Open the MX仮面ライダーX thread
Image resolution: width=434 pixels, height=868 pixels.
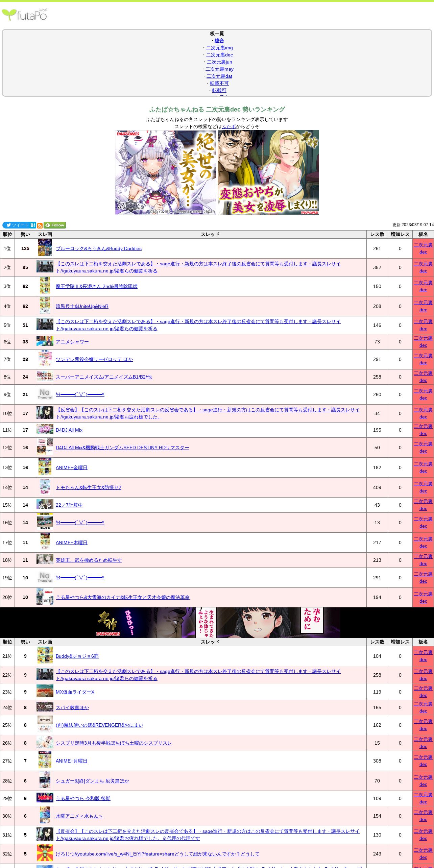tap(75, 692)
